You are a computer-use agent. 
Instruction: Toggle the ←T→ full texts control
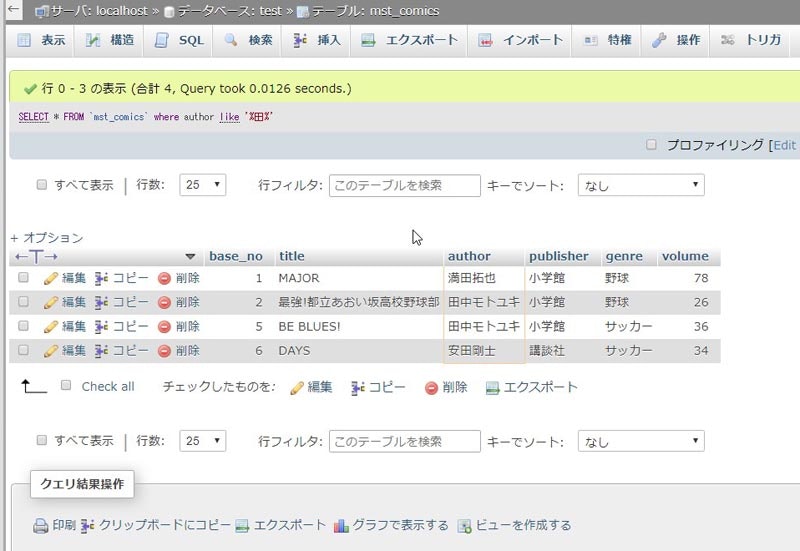[x=36, y=256]
